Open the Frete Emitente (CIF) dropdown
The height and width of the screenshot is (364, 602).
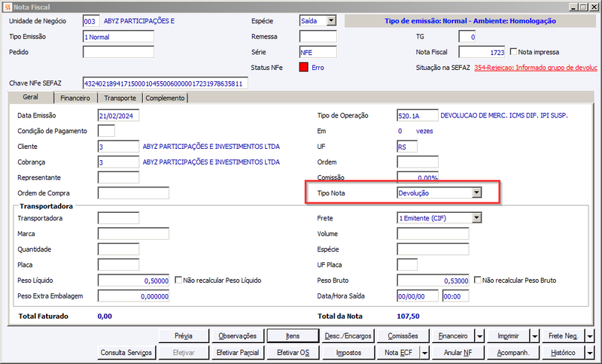[476, 218]
